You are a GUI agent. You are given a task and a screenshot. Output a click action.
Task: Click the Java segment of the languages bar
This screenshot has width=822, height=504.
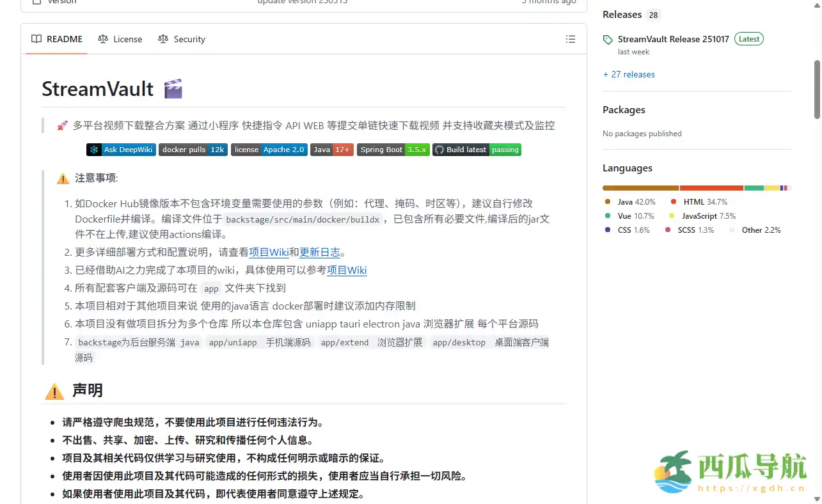(x=640, y=188)
